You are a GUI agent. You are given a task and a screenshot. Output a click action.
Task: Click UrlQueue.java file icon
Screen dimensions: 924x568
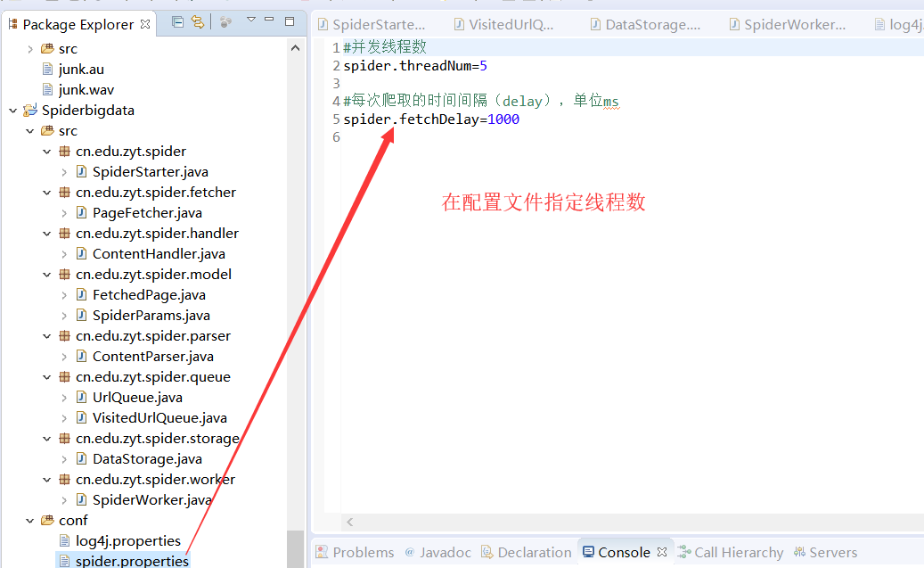point(82,397)
